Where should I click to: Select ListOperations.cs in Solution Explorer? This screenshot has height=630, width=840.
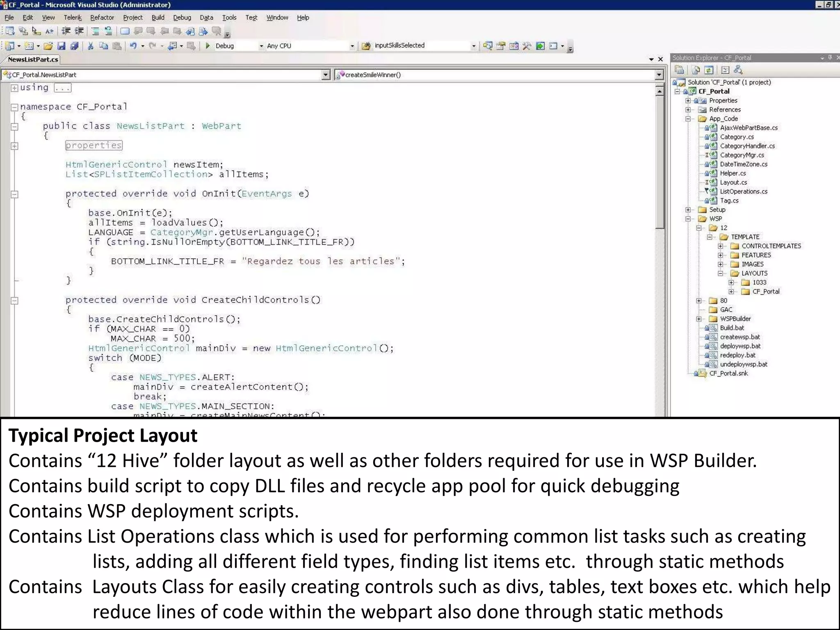[743, 192]
